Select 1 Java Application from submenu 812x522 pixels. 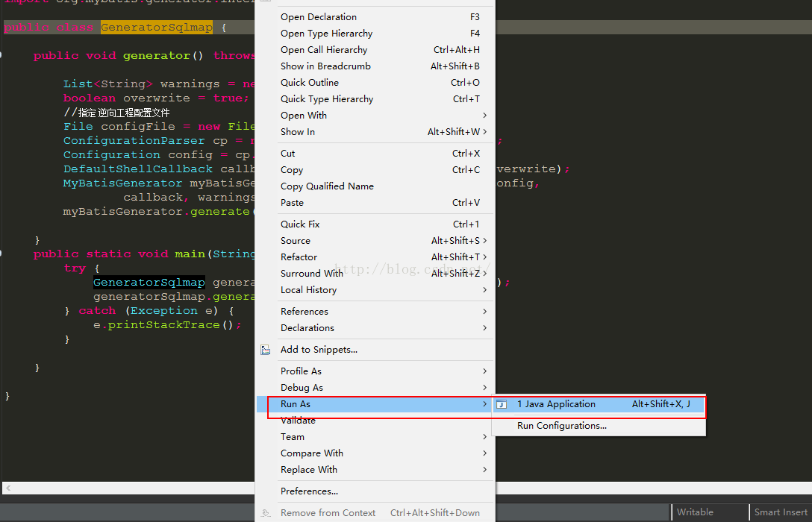[556, 404]
